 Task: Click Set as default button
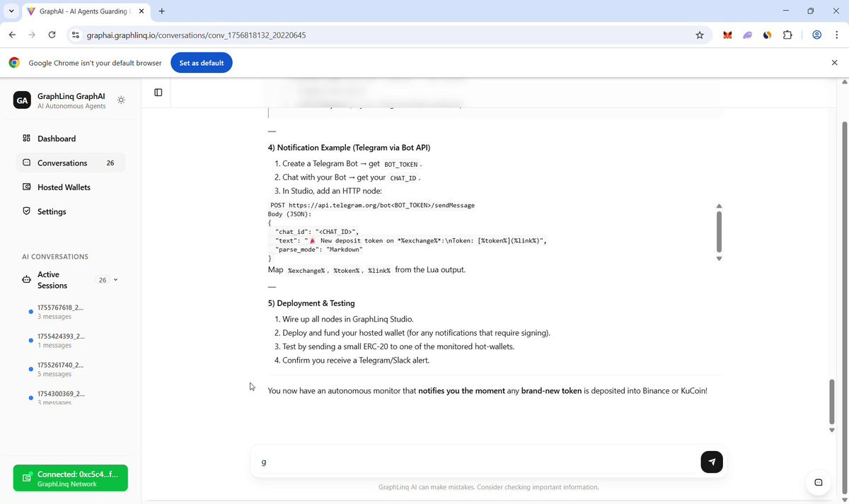click(202, 63)
